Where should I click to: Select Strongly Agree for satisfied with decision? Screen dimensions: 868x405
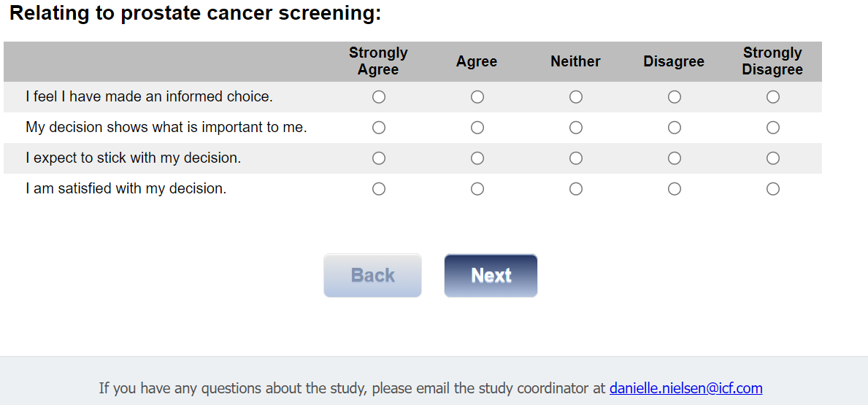click(378, 189)
